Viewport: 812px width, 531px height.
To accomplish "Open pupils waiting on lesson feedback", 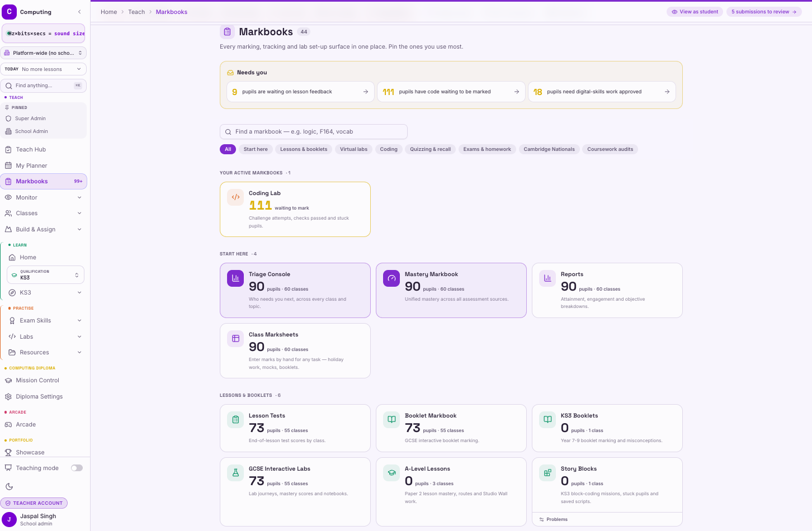I will pos(300,92).
